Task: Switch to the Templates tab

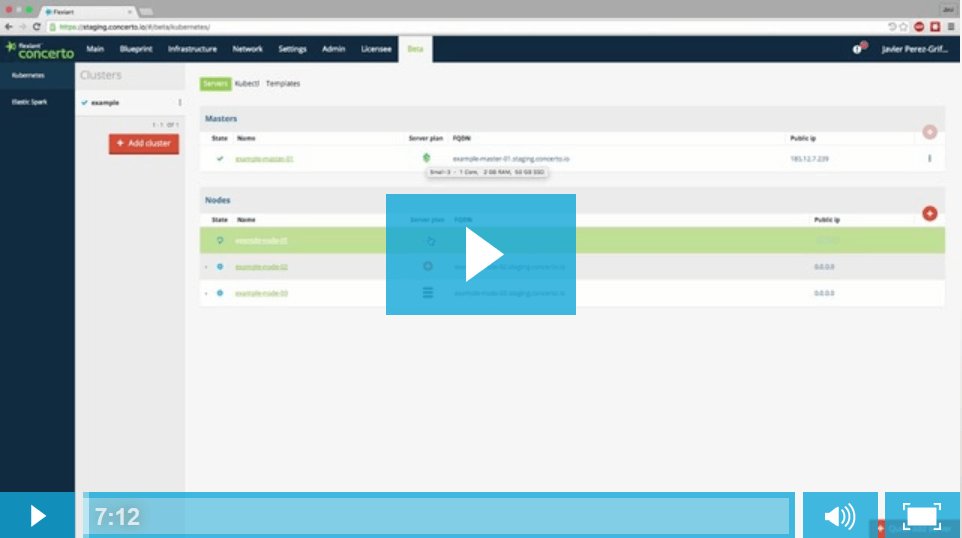Action: coord(283,83)
